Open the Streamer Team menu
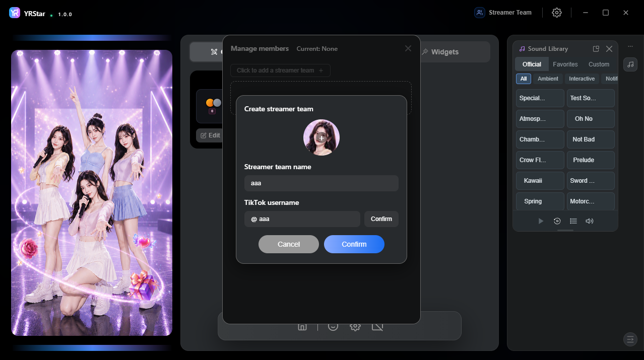This screenshot has height=360, width=644. [503, 13]
